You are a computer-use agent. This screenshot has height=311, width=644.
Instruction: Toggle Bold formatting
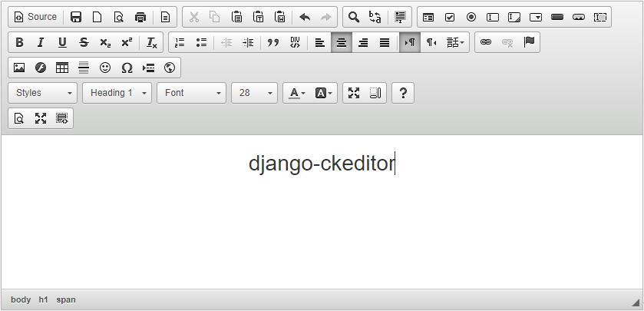coord(19,42)
